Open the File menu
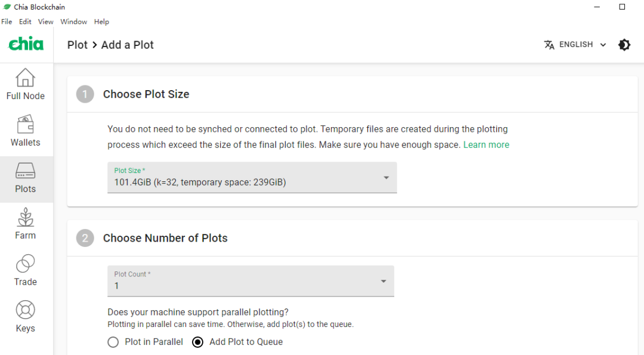644x355 pixels. pyautogui.click(x=7, y=21)
